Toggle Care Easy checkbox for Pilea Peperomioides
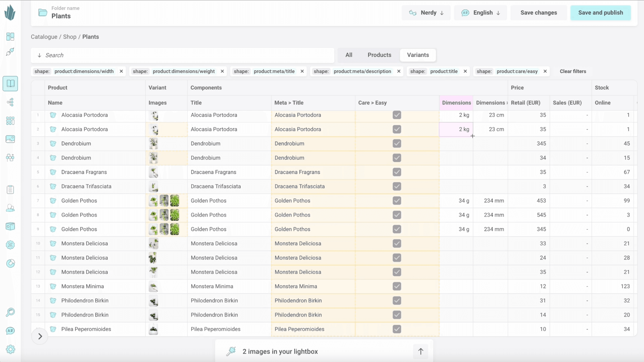 coord(397,329)
